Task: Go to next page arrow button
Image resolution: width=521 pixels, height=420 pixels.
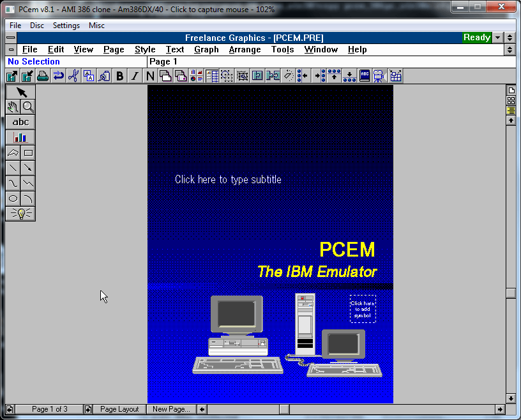Action: [88, 409]
